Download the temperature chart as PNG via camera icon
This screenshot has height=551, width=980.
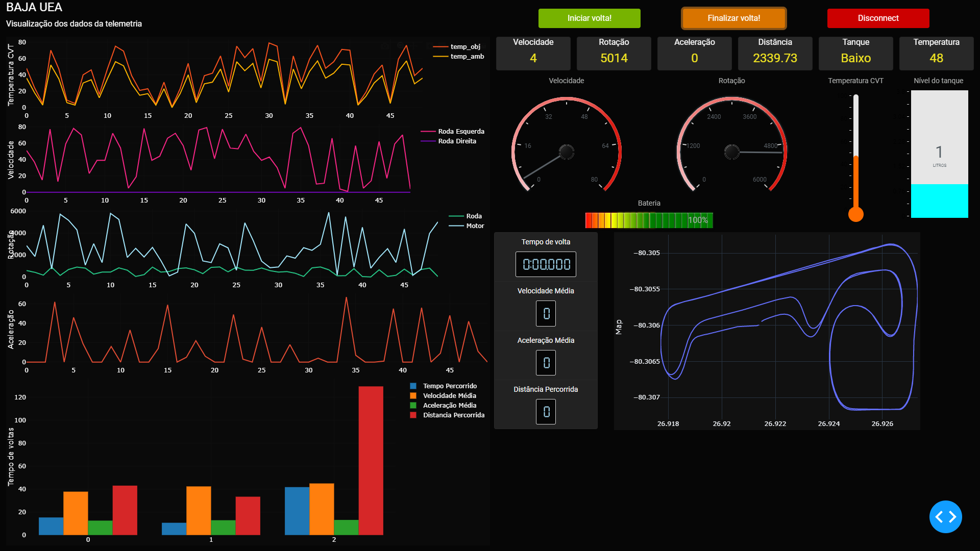[x=385, y=46]
